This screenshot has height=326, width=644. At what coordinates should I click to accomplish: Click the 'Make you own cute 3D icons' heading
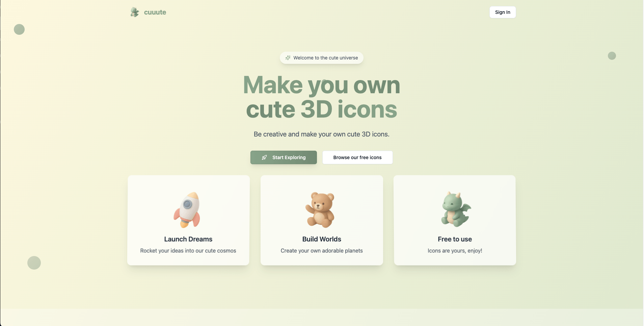(x=321, y=97)
